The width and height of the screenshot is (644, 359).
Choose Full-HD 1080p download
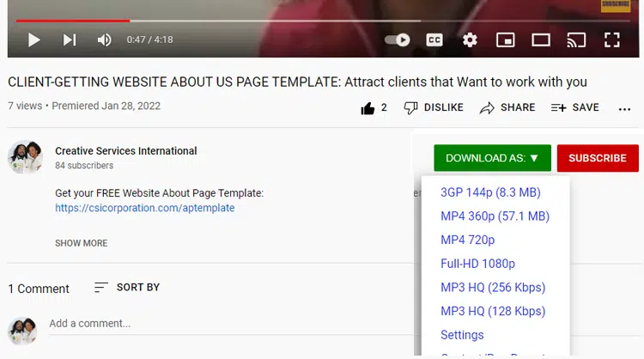pyautogui.click(x=477, y=264)
